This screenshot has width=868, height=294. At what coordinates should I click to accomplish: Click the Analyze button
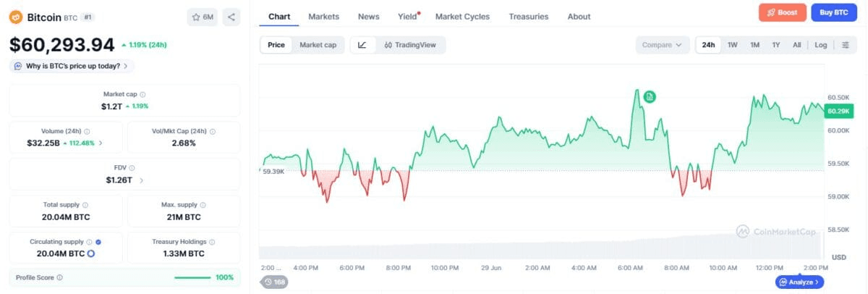(x=799, y=282)
